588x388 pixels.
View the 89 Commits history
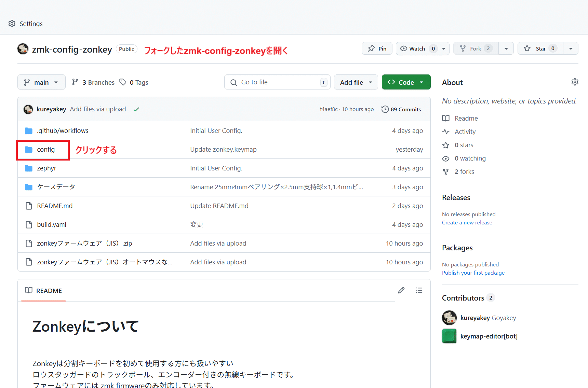(x=401, y=109)
